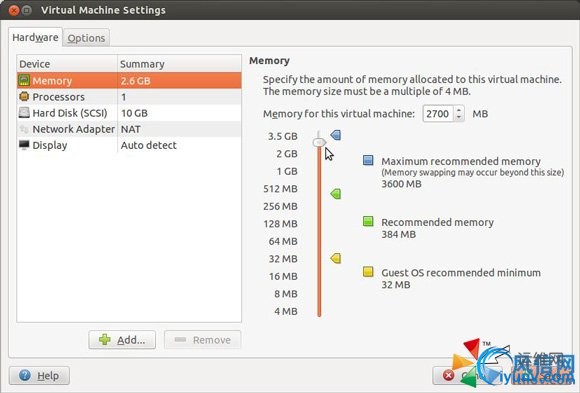Click the 3600 MB maximum memory value
Image resolution: width=580 pixels, height=393 pixels.
coord(401,184)
